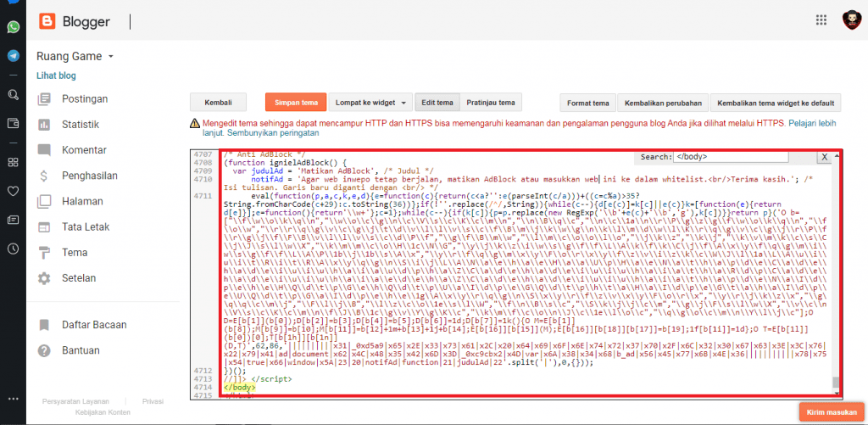Click the Pratinjau tema button

point(491,103)
